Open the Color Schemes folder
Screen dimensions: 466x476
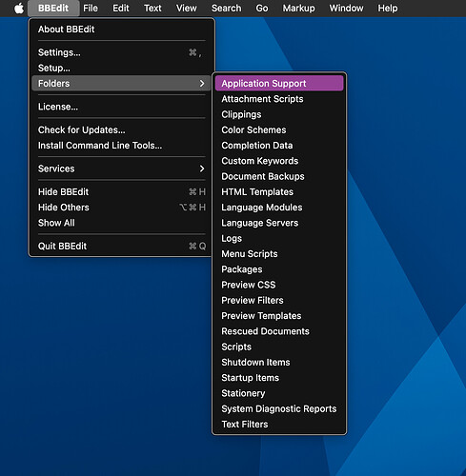pos(279,129)
